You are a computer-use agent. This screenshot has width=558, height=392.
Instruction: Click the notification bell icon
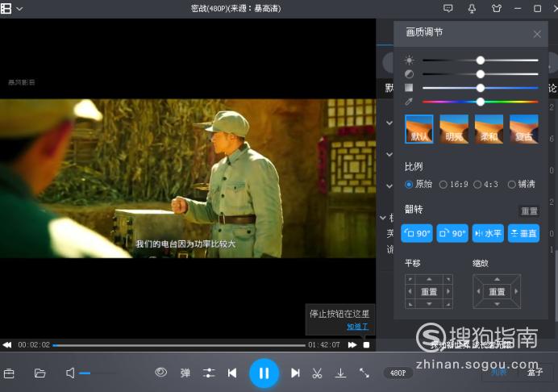[472, 8]
